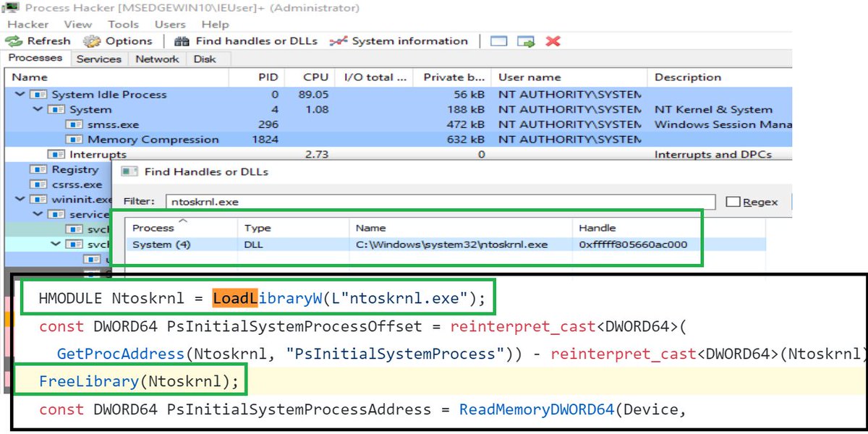Click the 89.05 CPU value
The width and height of the screenshot is (868, 434).
(x=313, y=95)
